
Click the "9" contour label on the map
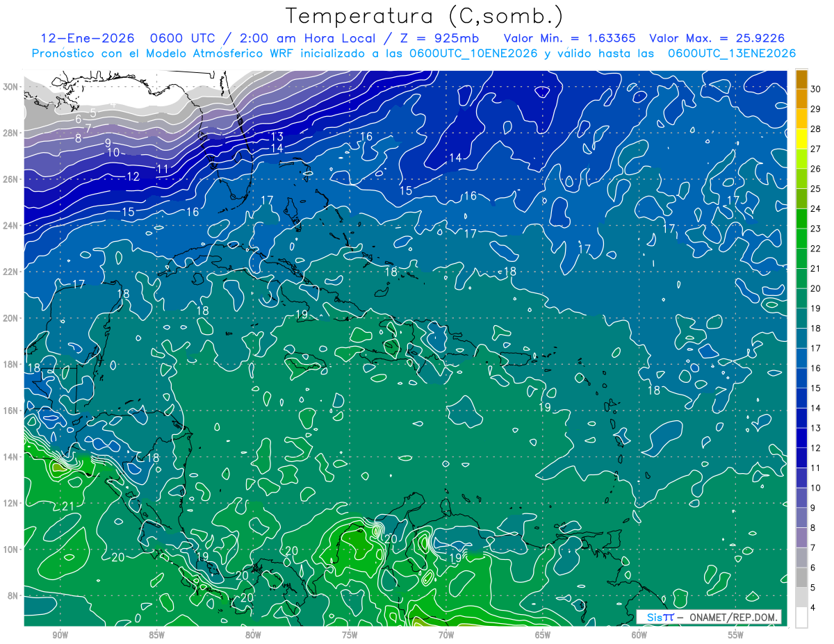point(108,143)
